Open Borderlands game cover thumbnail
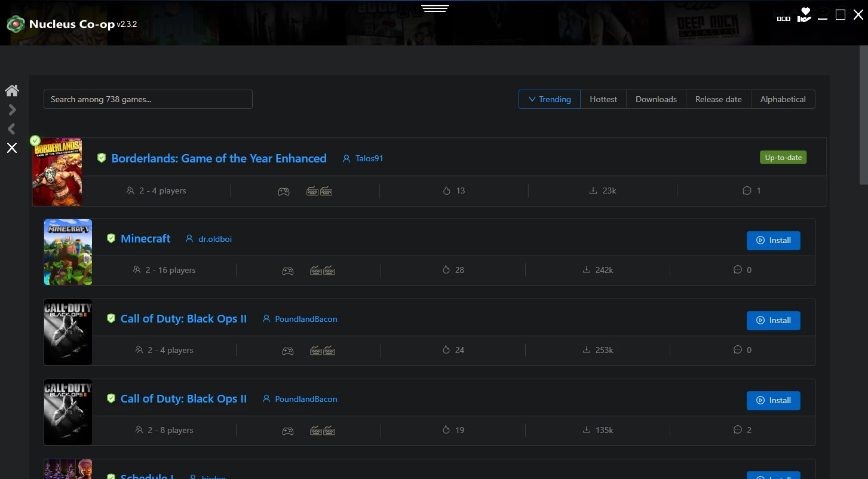 [57, 172]
